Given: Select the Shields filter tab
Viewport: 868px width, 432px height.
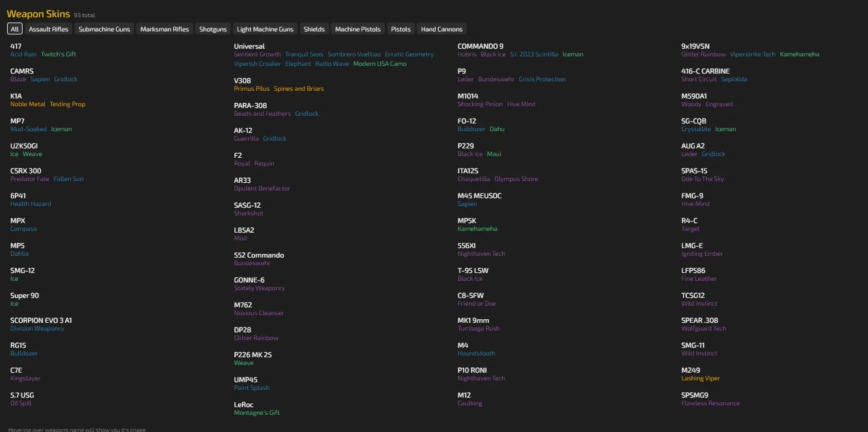Looking at the screenshot, I should (314, 29).
